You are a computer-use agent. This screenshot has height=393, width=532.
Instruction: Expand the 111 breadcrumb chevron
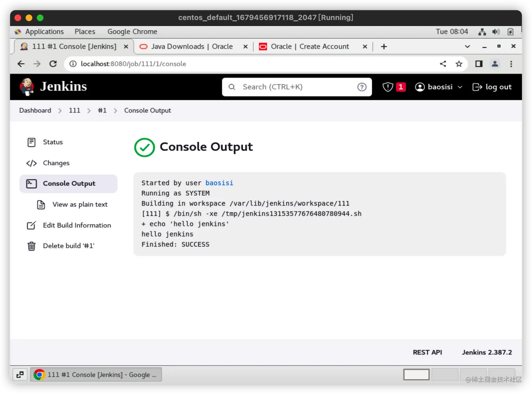pos(89,111)
